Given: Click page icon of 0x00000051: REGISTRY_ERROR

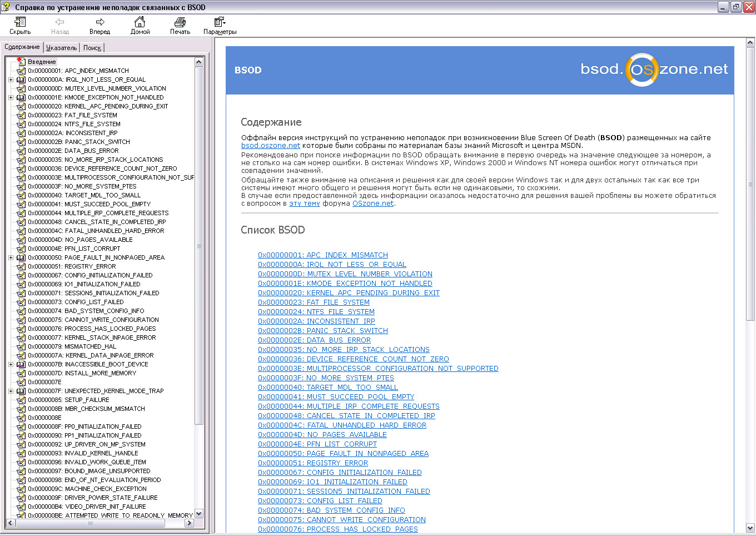Looking at the screenshot, I should coord(21,266).
